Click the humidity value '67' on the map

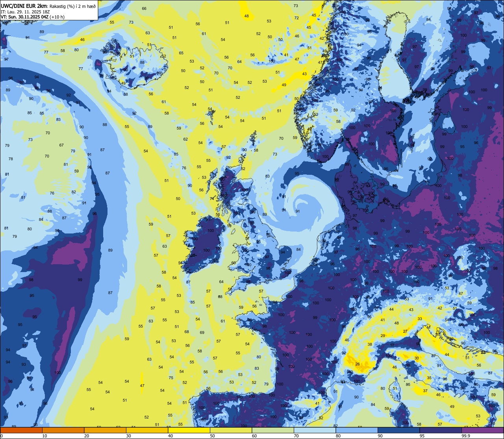tap(61, 145)
